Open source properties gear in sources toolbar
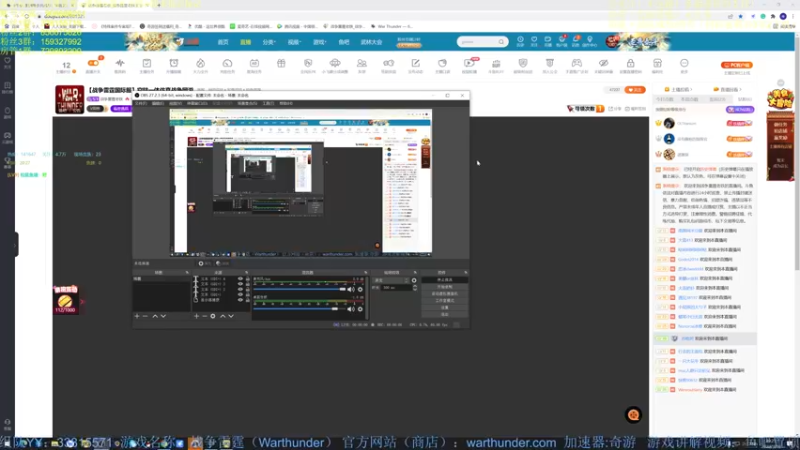This screenshot has height=450, width=800. pos(213,316)
